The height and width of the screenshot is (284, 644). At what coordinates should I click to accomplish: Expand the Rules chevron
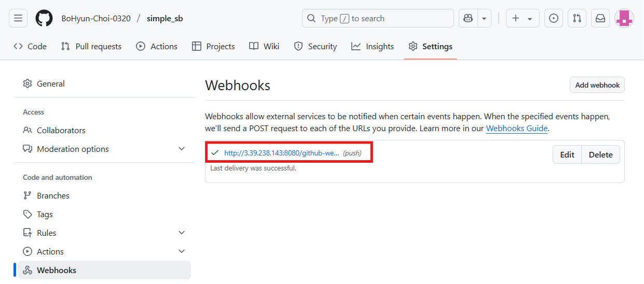182,233
